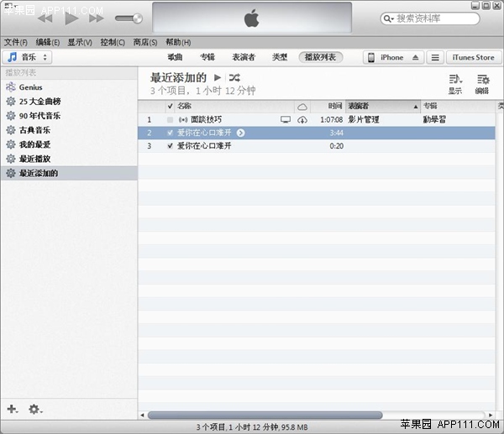Click the Play button in the top toolbar
504x434 pixels.
(x=71, y=18)
